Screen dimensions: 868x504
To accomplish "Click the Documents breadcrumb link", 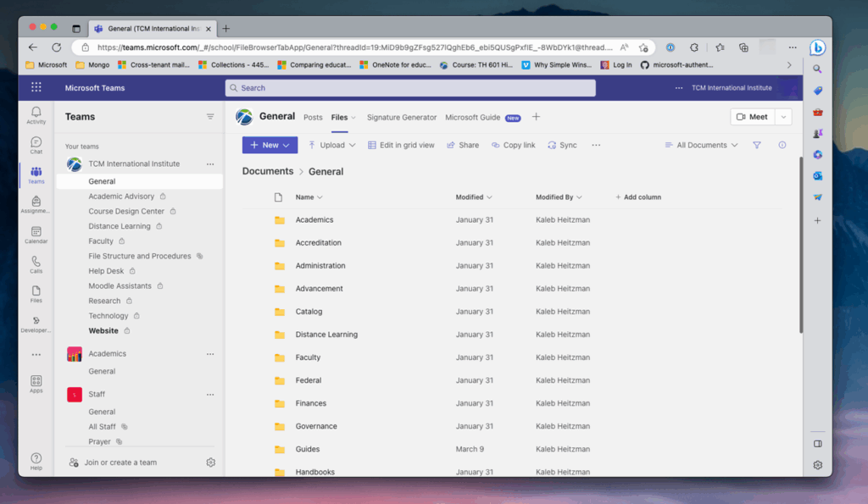I will pyautogui.click(x=268, y=171).
